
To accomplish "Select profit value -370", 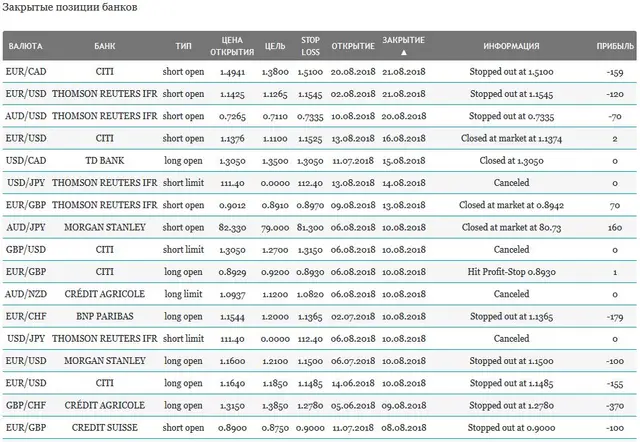I will [x=615, y=406].
